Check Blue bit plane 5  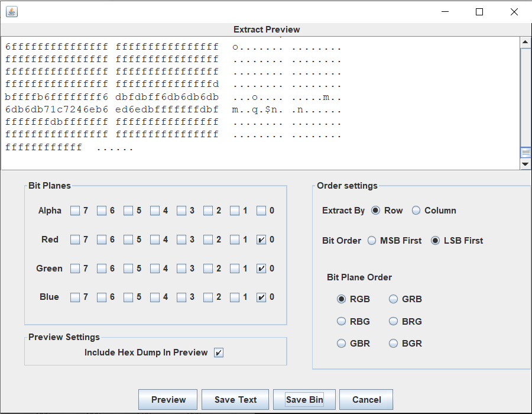click(x=128, y=297)
